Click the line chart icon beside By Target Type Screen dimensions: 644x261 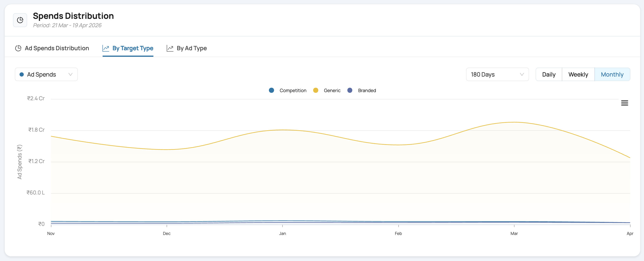pyautogui.click(x=106, y=48)
